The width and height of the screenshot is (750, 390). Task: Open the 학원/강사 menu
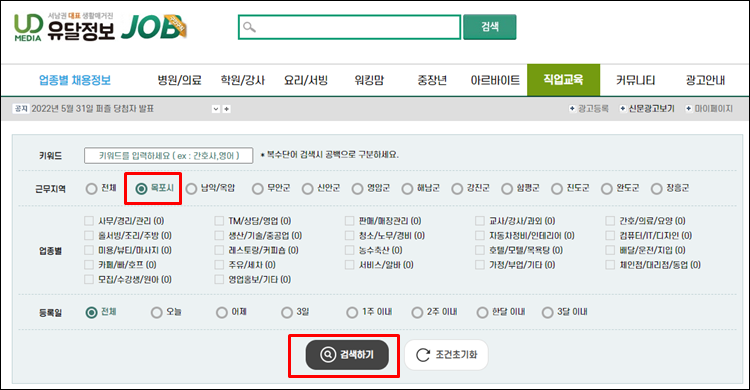(x=243, y=80)
